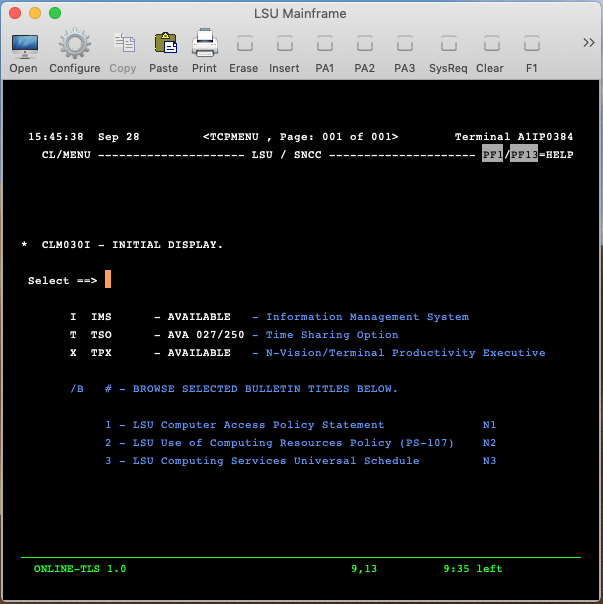603x604 pixels.
Task: Click 'Terminal A1IP0384' header text
Action: 514,137
